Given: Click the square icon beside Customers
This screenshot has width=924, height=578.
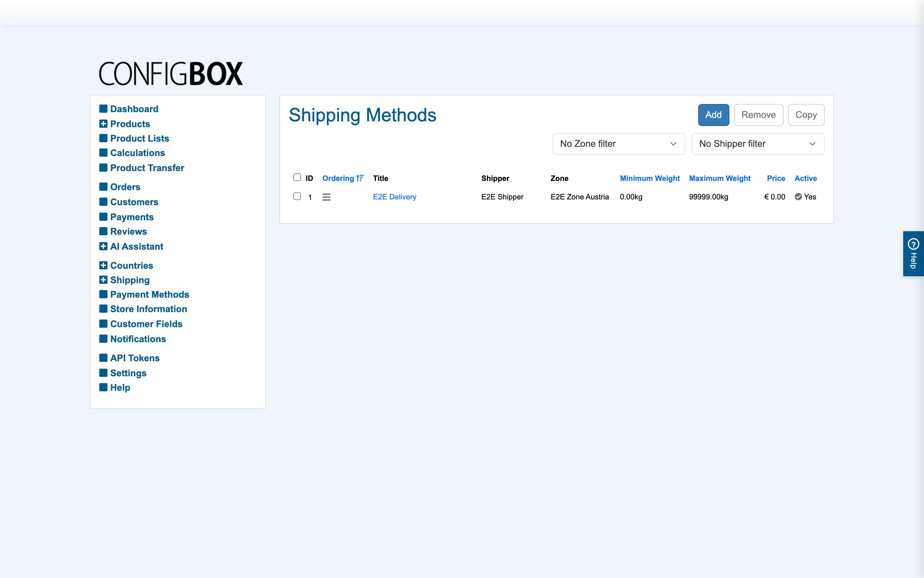Looking at the screenshot, I should [x=103, y=201].
